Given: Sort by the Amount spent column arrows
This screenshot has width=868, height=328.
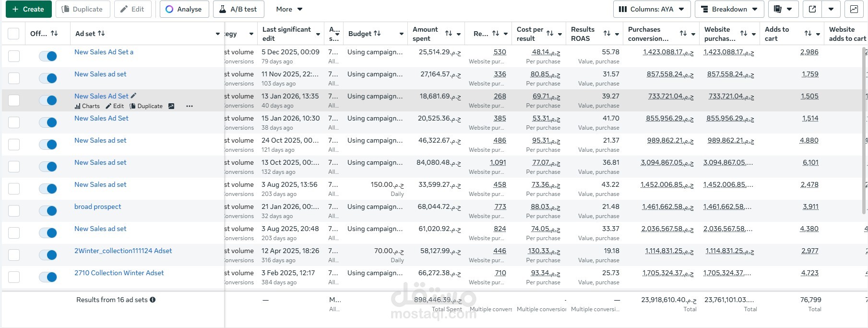Looking at the screenshot, I should coord(449,34).
